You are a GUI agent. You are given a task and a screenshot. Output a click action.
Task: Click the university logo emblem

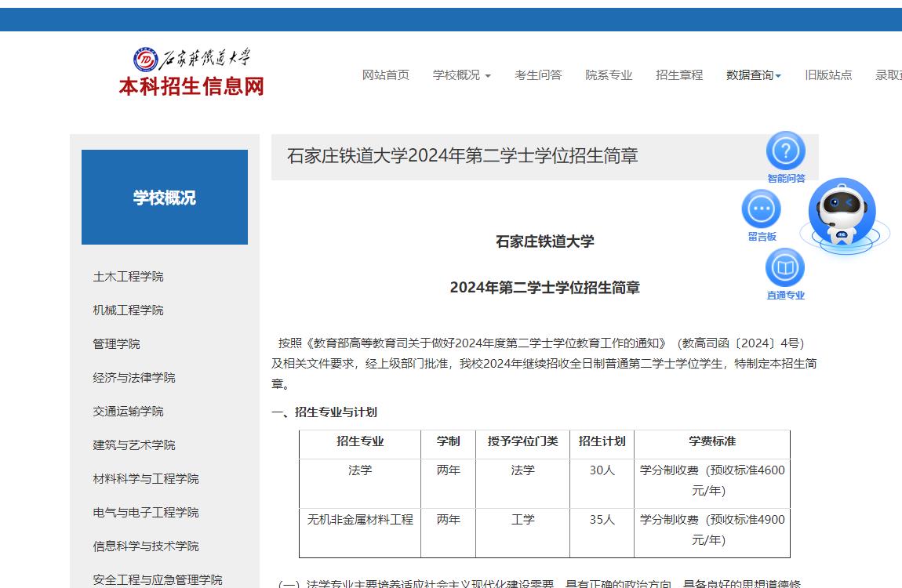click(x=146, y=60)
